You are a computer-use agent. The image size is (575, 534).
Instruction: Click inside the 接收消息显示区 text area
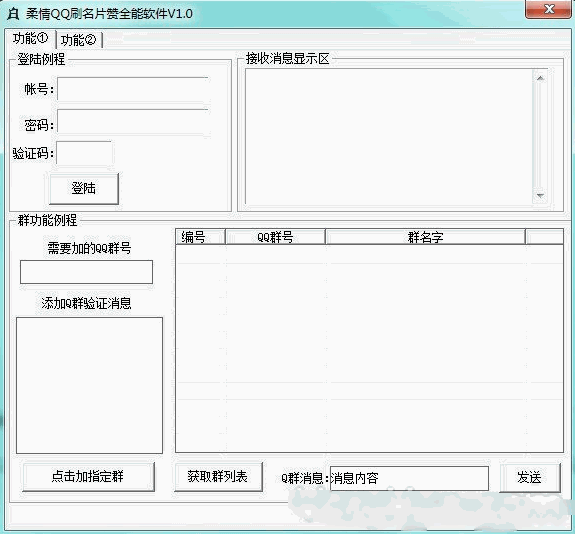click(389, 136)
